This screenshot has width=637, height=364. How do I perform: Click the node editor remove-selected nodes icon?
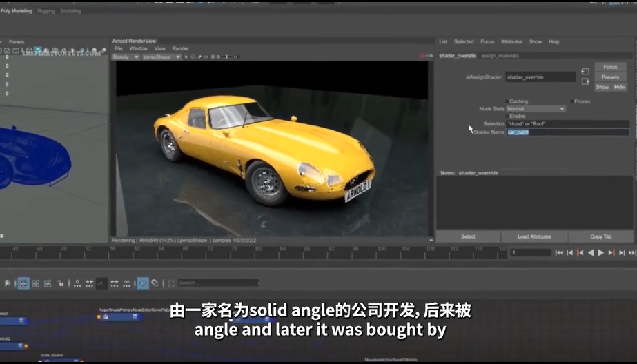(x=48, y=283)
